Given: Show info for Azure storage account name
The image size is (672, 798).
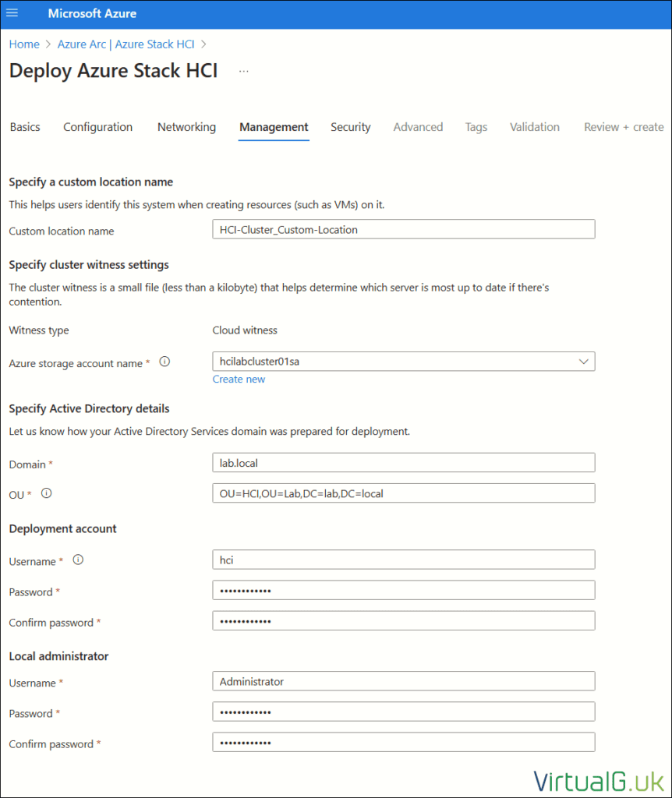Looking at the screenshot, I should point(164,362).
